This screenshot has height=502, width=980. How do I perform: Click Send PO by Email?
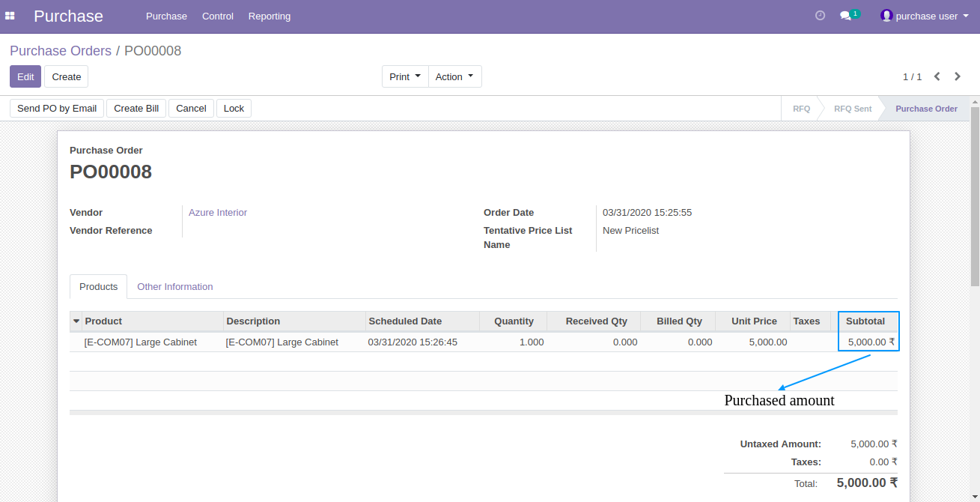pos(57,108)
